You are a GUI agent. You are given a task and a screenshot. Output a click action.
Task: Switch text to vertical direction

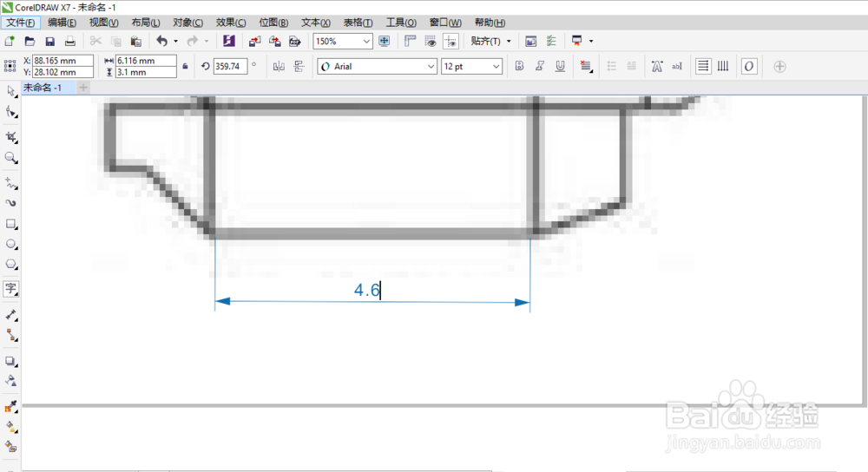tap(723, 67)
